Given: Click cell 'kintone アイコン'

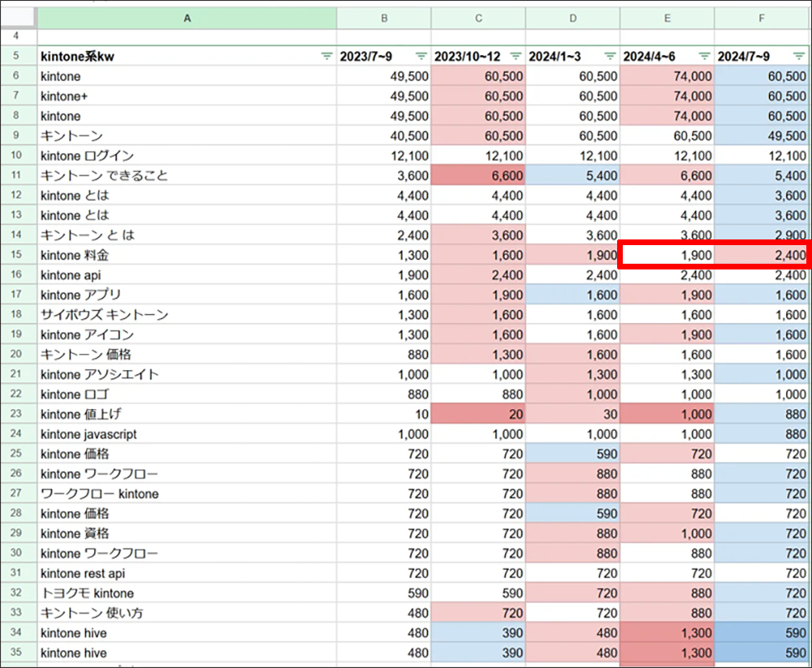Looking at the screenshot, I should point(187,334).
